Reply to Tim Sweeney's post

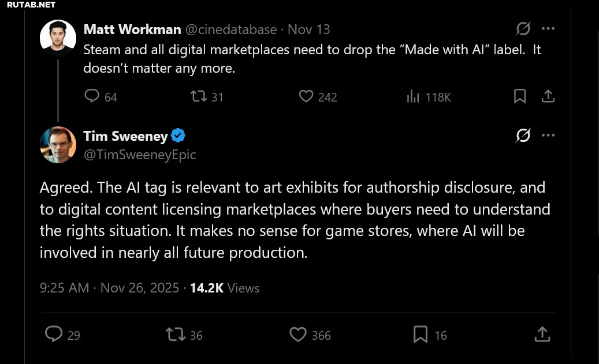tap(54, 334)
